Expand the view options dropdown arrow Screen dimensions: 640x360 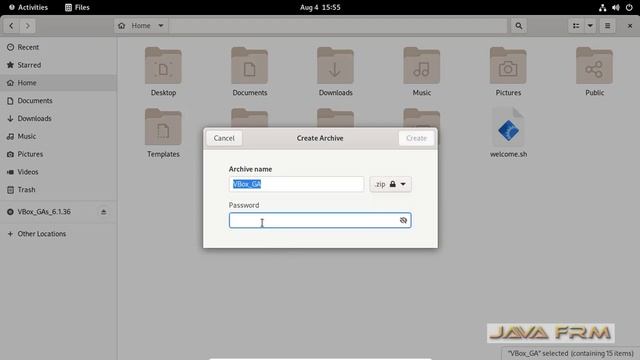pos(590,26)
